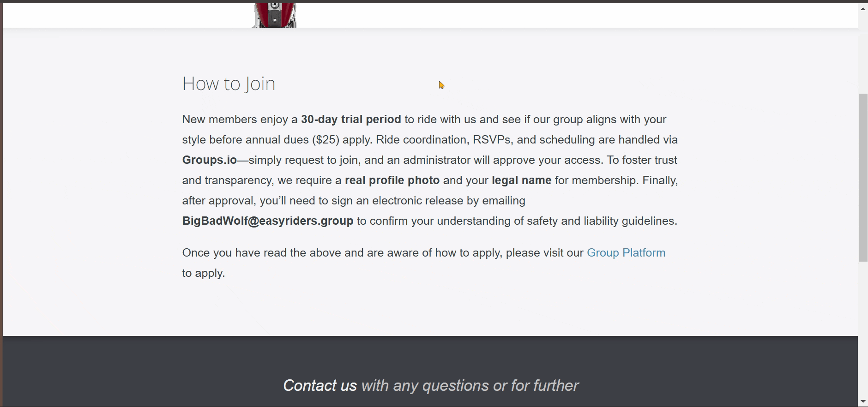The image size is (868, 407).
Task: Click the scrollbar down arrow
Action: coord(863,401)
